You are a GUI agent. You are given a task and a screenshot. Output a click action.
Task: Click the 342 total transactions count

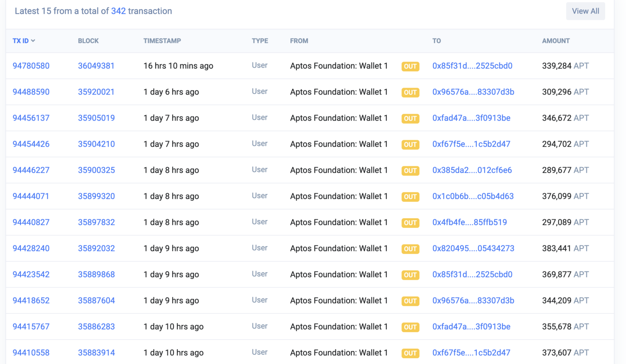(x=118, y=11)
